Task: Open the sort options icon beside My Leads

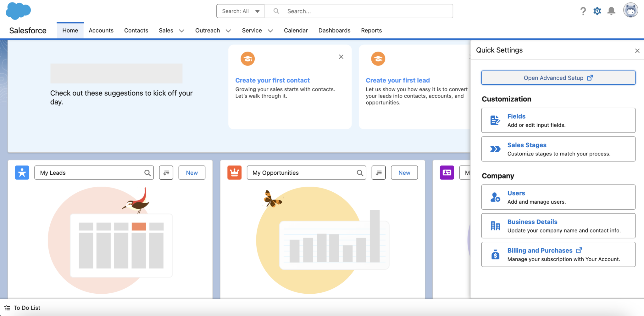Action: [166, 172]
